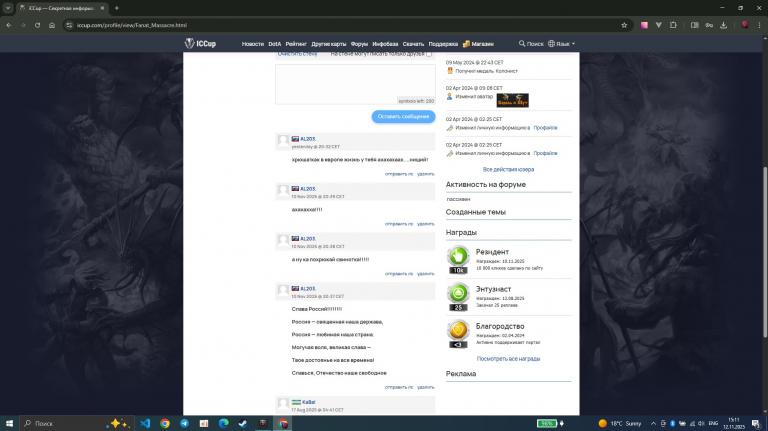This screenshot has width=768, height=431.
Task: Click the Поиск magnifier search icon
Action: tap(531, 44)
